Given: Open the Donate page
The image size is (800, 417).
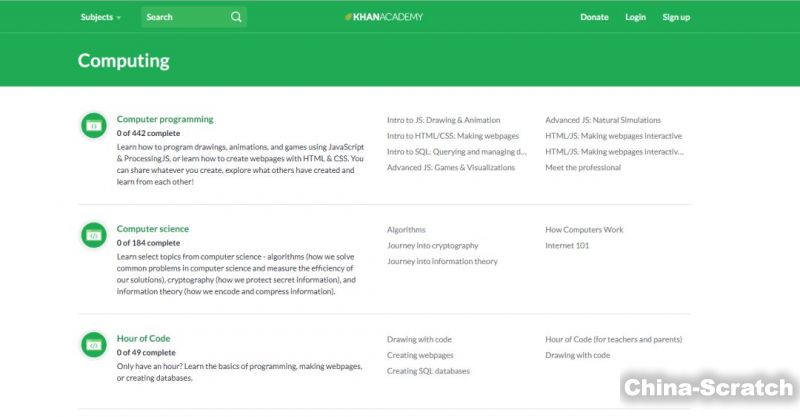Looking at the screenshot, I should [594, 17].
